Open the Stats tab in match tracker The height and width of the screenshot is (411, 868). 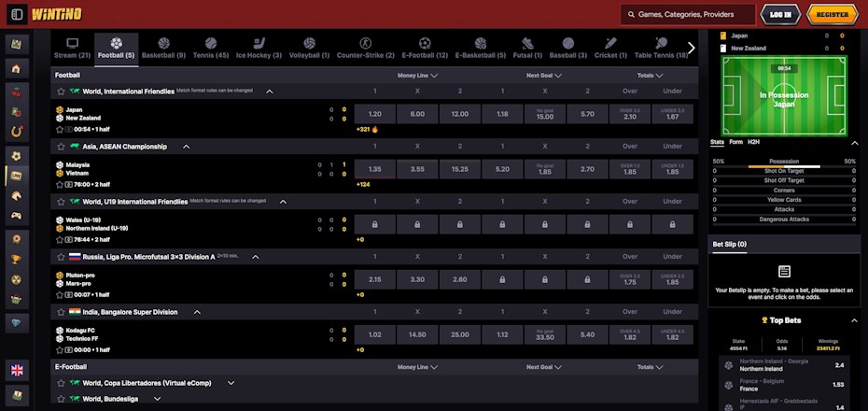717,142
